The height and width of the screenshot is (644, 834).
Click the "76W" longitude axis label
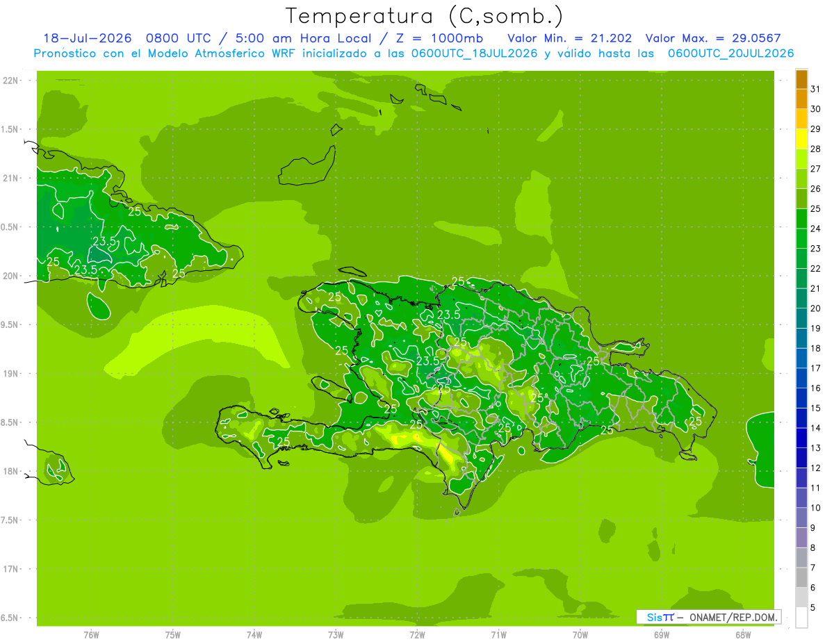pos(91,635)
